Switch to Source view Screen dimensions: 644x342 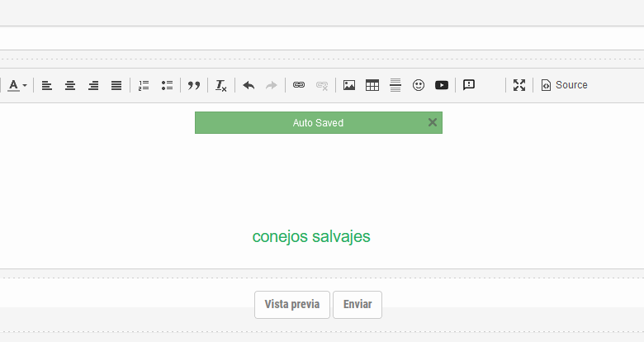565,85
